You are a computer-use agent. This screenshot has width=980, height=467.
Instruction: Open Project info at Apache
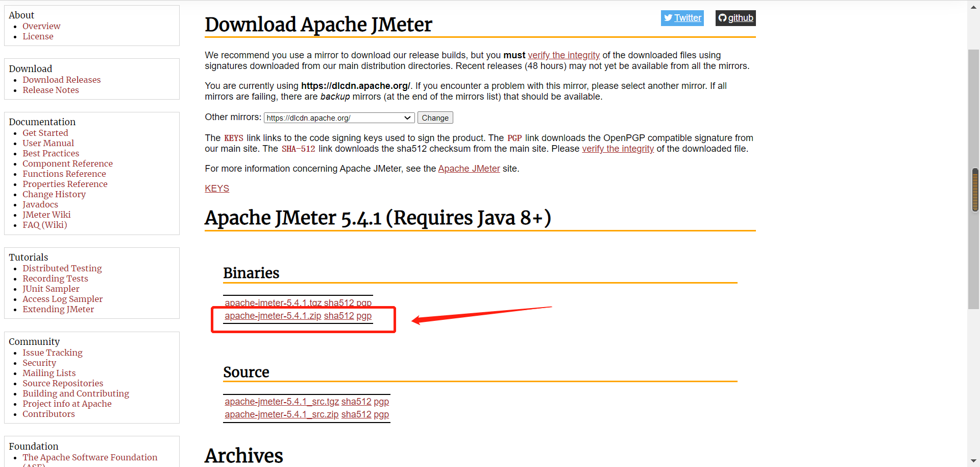[67, 404]
